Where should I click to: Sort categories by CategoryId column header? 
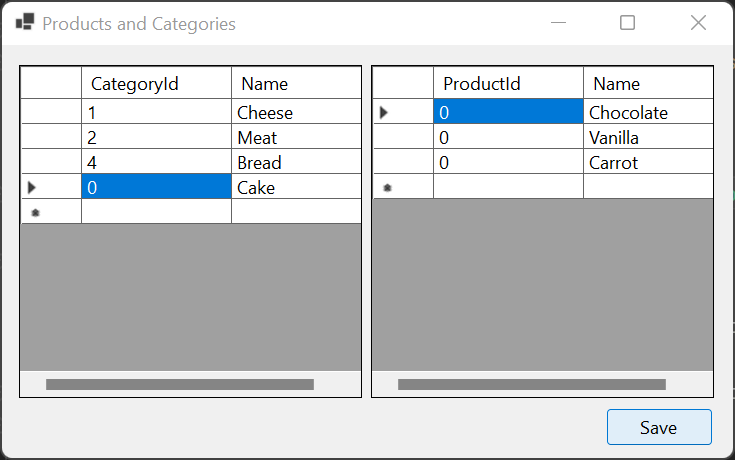[156, 84]
